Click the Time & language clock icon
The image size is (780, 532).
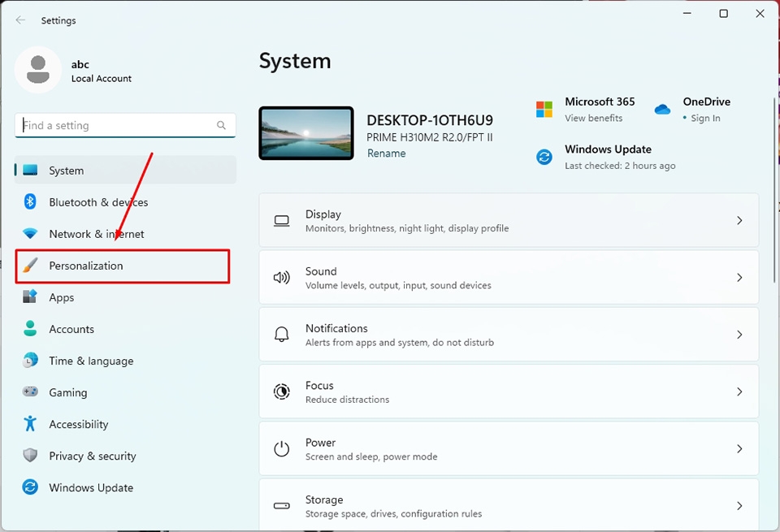point(30,361)
